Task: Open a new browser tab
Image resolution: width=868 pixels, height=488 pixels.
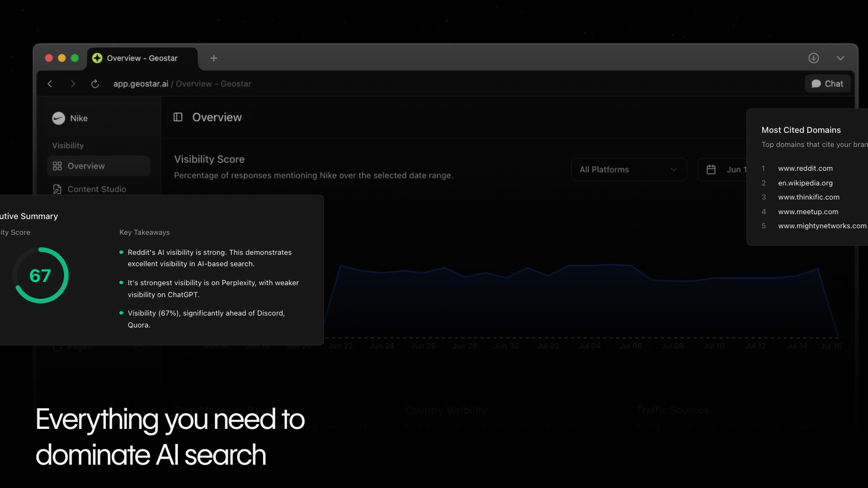Action: [x=214, y=58]
